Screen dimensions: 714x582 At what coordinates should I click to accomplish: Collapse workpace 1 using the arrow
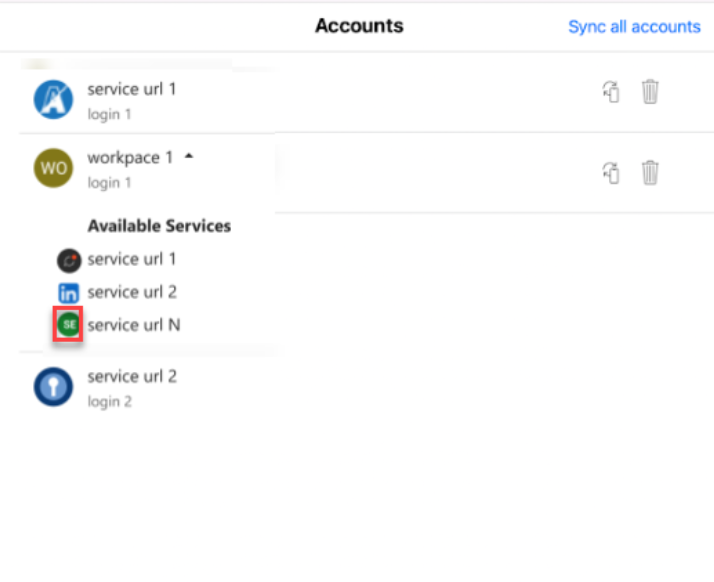(190, 157)
